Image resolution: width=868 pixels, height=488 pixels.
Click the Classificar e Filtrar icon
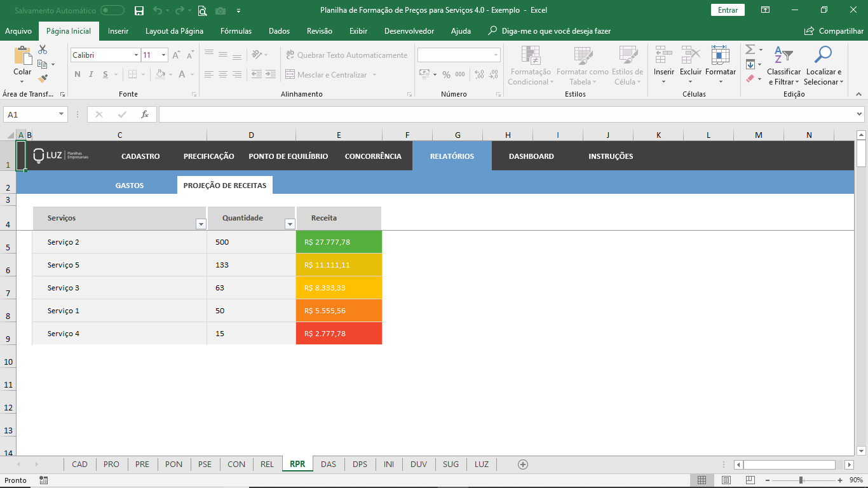783,55
